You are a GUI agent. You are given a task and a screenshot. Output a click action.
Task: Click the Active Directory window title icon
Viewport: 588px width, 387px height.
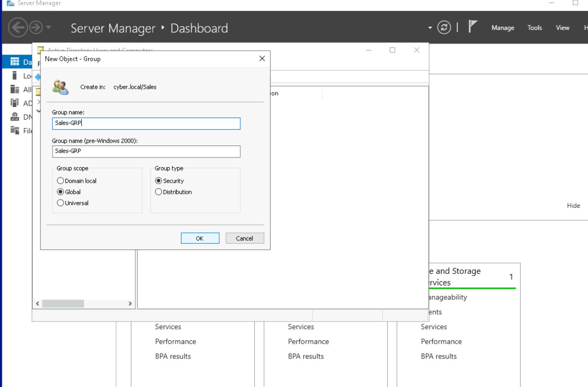(41, 50)
